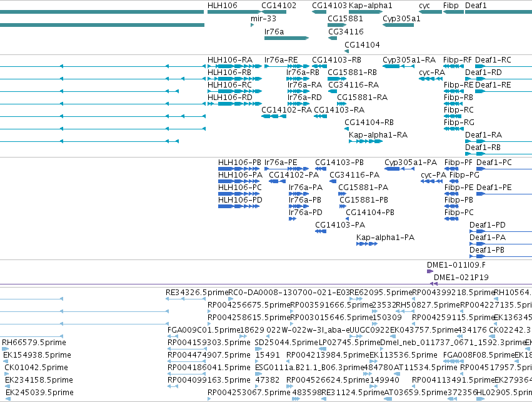Open the RH66579.5prime EST label
This screenshot has height=402, width=532.
pos(34,343)
